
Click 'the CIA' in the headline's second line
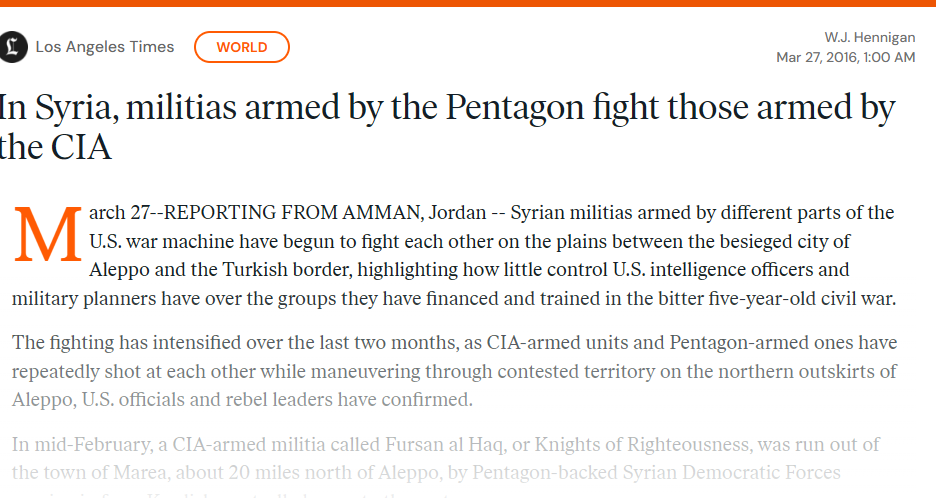[x=55, y=147]
